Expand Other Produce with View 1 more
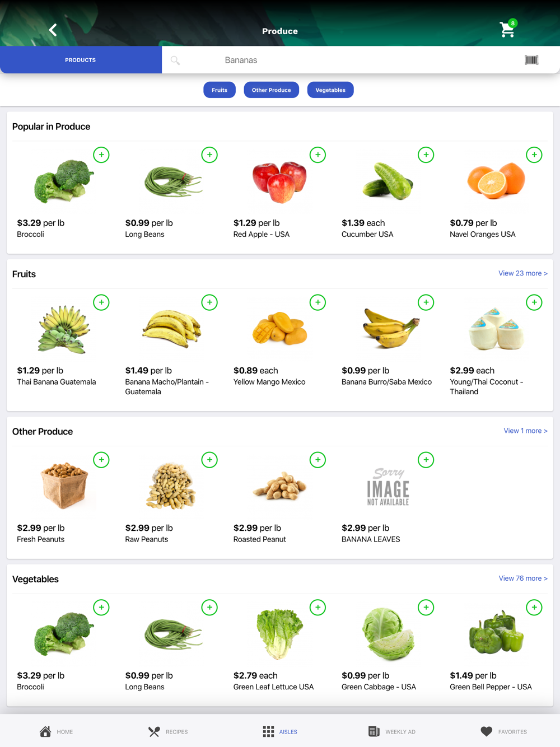Screen dimensions: 560x747 point(525,431)
